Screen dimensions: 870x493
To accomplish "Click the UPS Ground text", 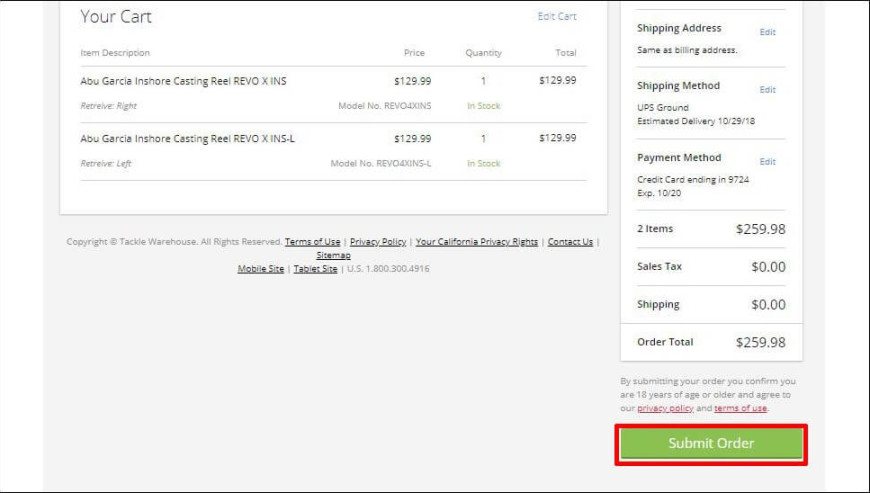I will click(x=662, y=108).
